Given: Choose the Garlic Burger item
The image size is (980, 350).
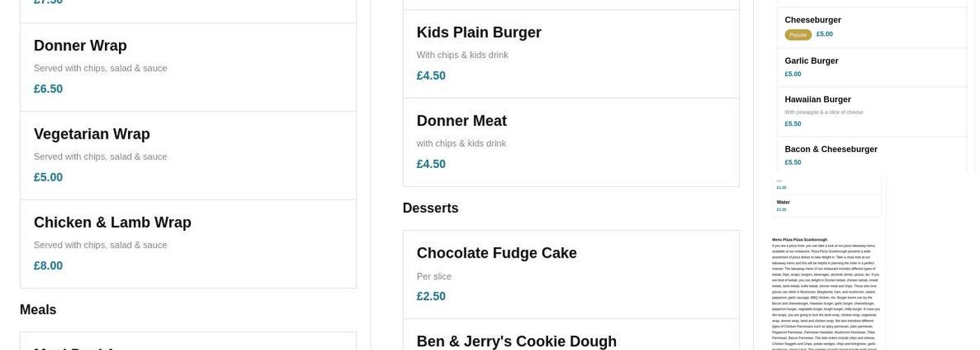Looking at the screenshot, I should click(811, 61).
